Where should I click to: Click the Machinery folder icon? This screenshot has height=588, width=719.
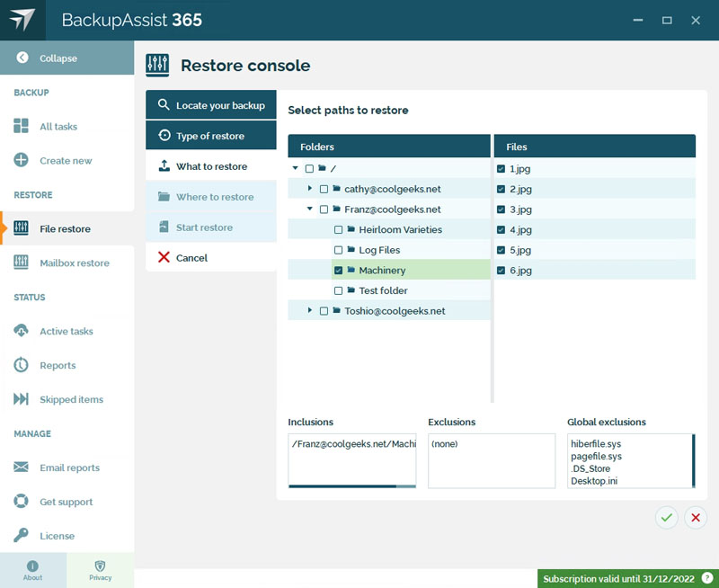pyautogui.click(x=351, y=269)
